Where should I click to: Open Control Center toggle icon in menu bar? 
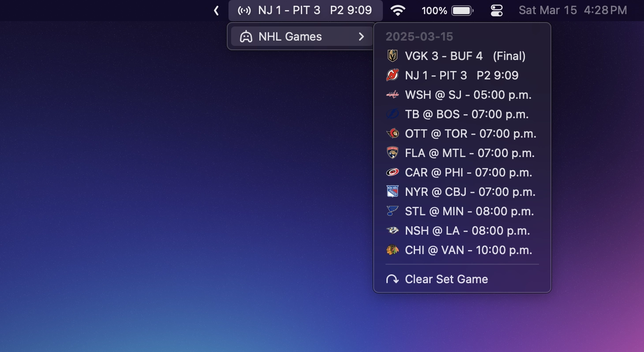pyautogui.click(x=497, y=11)
